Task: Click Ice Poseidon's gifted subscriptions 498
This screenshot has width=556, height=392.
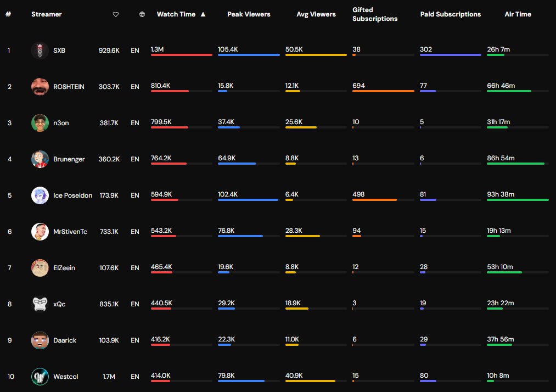Action: (358, 194)
